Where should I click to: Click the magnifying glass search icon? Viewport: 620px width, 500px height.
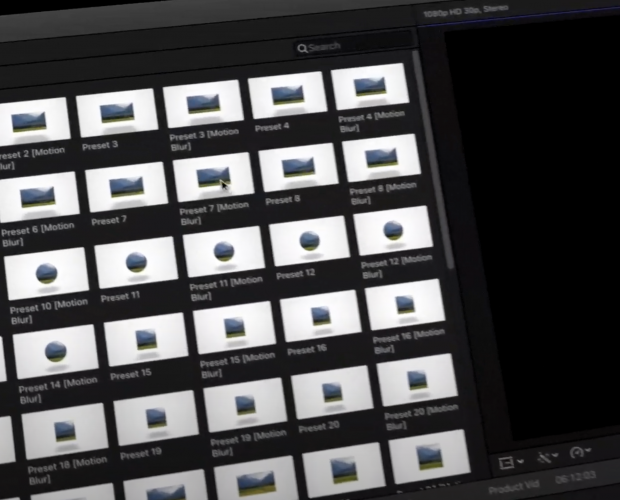coord(302,49)
